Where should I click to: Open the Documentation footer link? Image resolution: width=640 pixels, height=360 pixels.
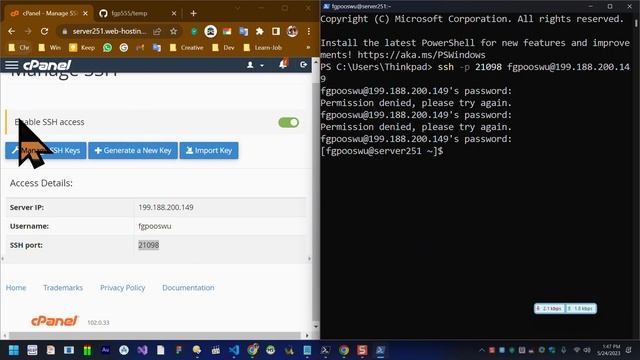coord(188,288)
